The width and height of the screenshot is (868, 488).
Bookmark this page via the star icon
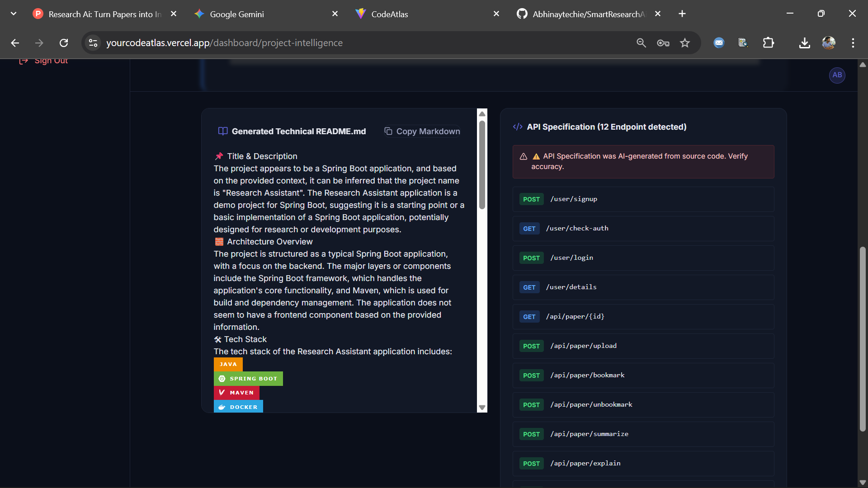pos(684,43)
